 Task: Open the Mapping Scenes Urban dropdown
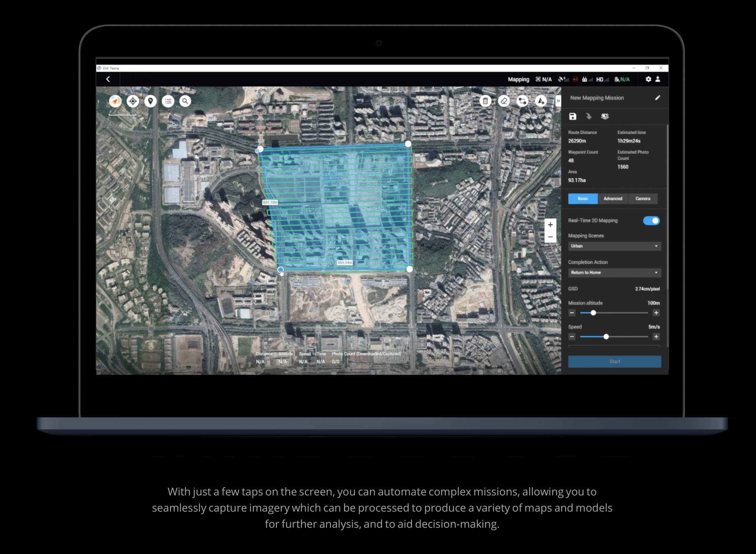615,246
